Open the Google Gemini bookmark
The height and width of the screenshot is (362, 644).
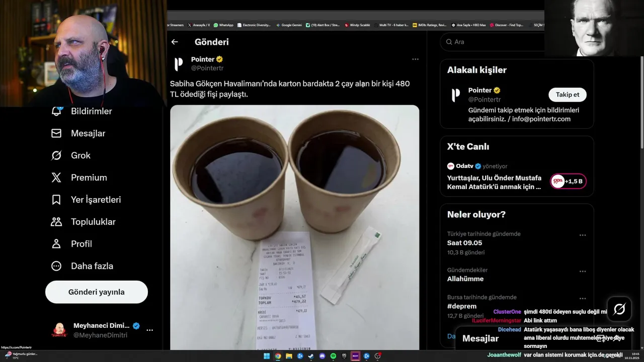tap(289, 25)
